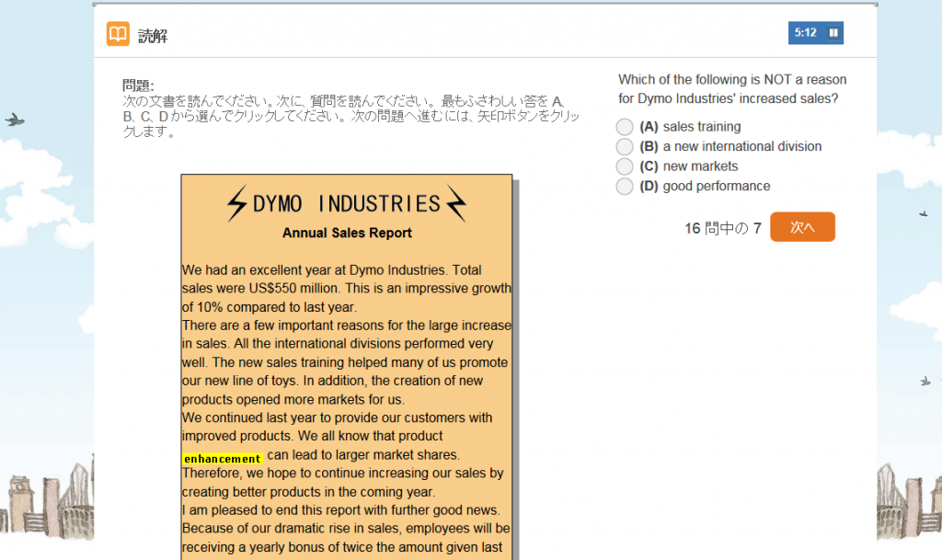Click the orange reading book icon

point(118,34)
